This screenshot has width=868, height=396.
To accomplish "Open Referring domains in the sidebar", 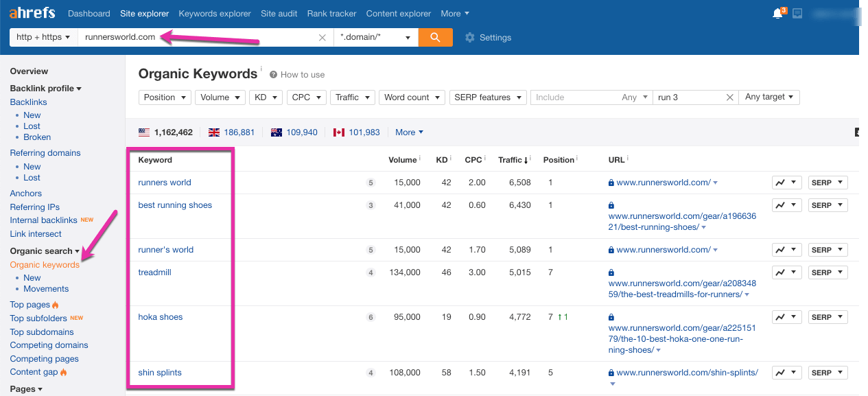I will point(45,153).
